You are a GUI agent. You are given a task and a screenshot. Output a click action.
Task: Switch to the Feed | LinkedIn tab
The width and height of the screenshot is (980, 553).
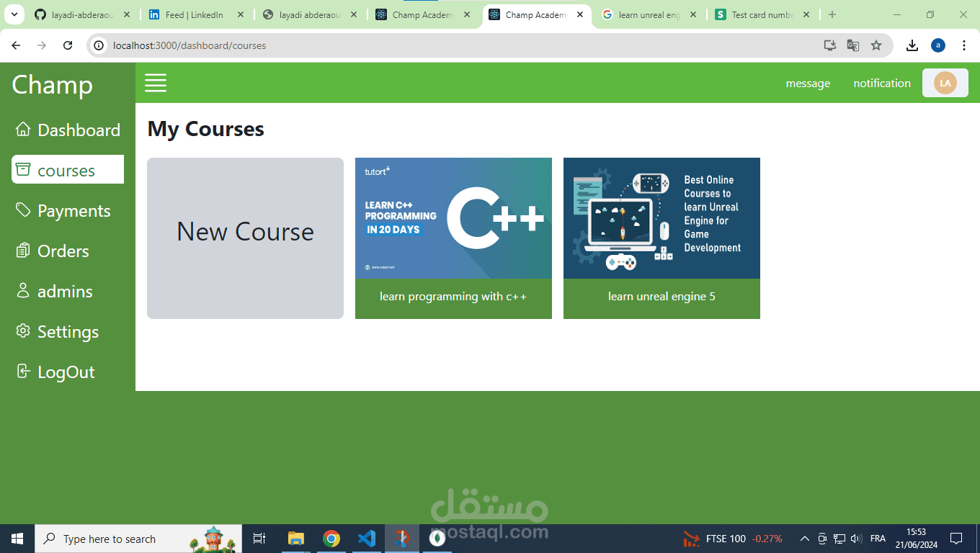195,14
